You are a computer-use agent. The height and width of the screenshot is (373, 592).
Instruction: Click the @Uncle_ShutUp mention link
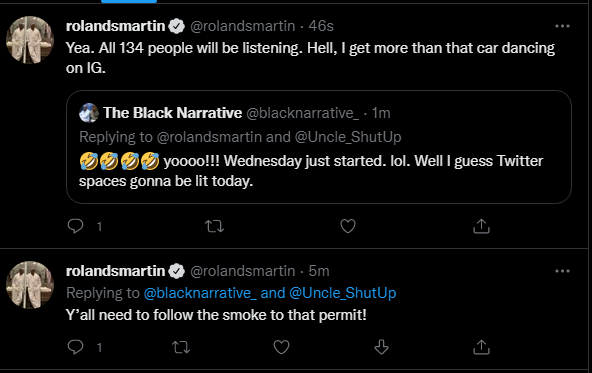(x=342, y=293)
